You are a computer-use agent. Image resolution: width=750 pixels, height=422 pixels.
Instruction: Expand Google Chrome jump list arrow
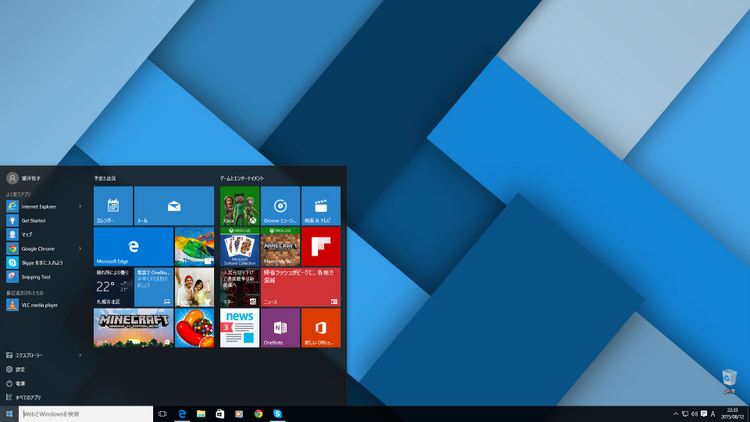tap(80, 249)
